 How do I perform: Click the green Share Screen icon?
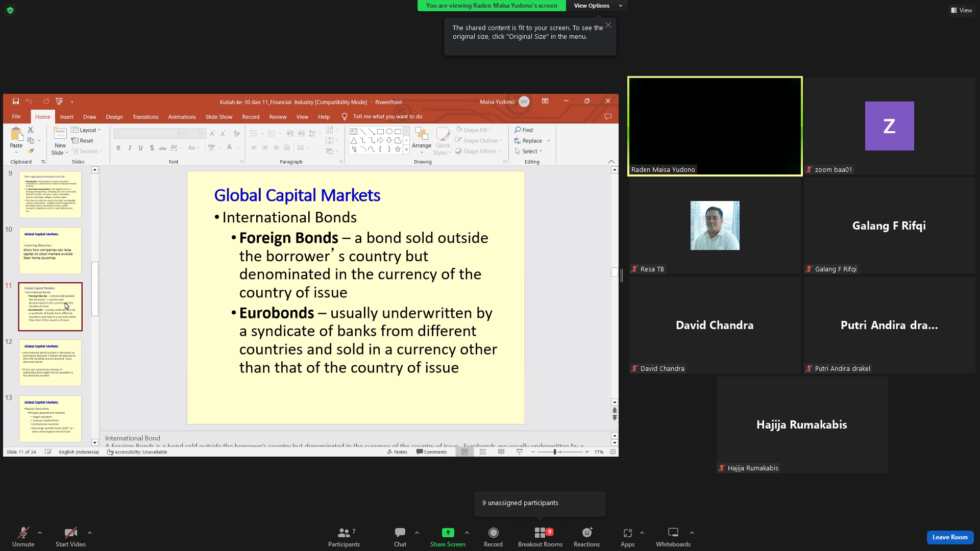click(x=448, y=533)
